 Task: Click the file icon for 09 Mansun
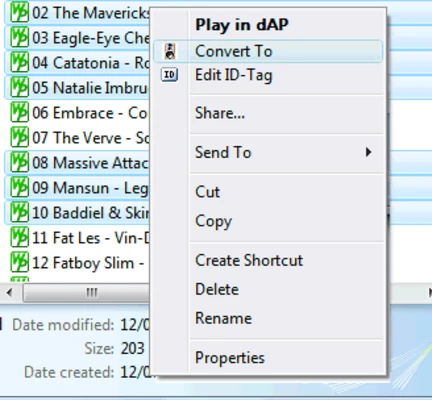click(19, 188)
